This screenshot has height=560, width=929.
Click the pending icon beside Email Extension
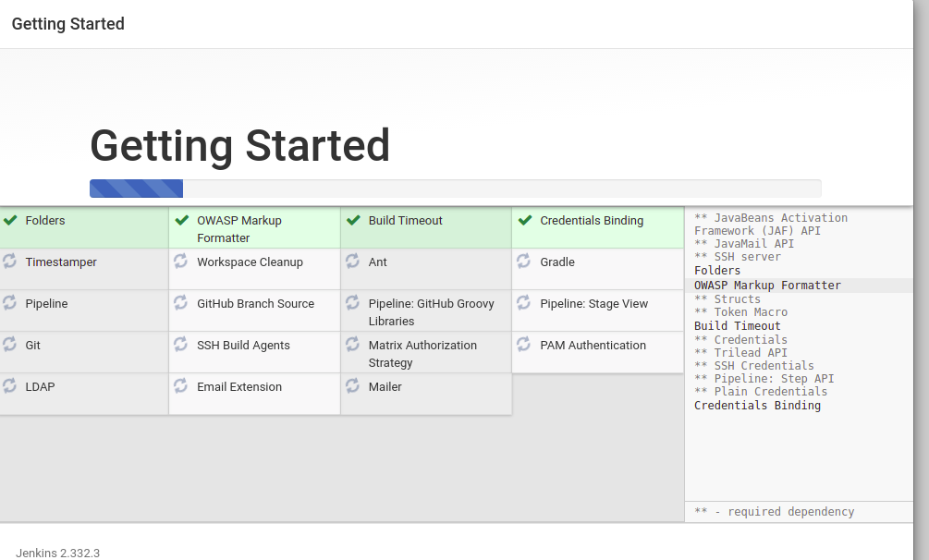tap(180, 385)
